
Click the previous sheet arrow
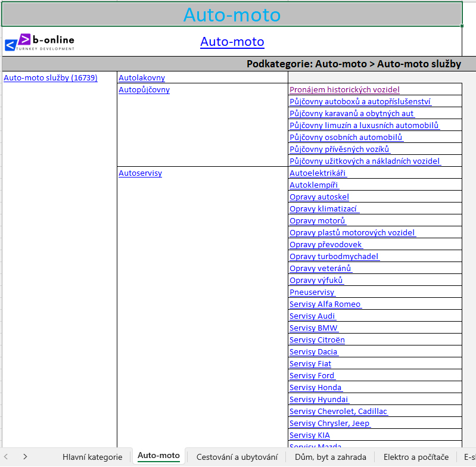point(7,456)
